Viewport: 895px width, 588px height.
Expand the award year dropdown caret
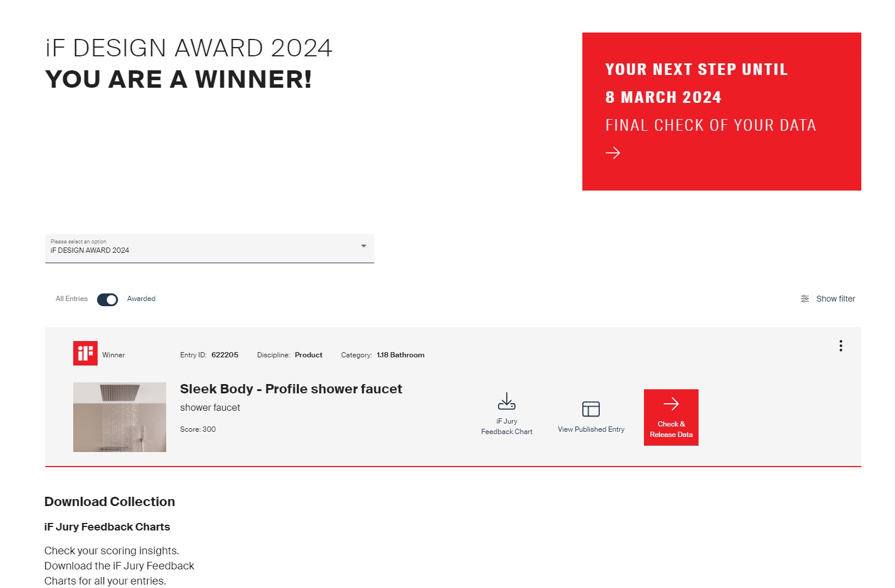(363, 246)
